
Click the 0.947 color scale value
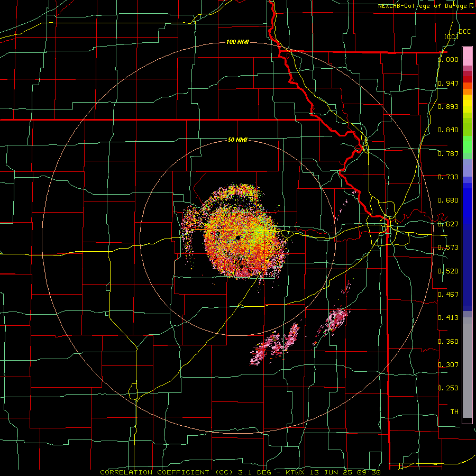pos(448,83)
